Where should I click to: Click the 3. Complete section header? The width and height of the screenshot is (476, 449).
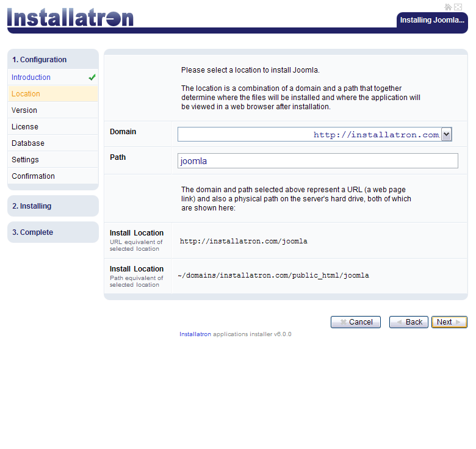tap(53, 232)
